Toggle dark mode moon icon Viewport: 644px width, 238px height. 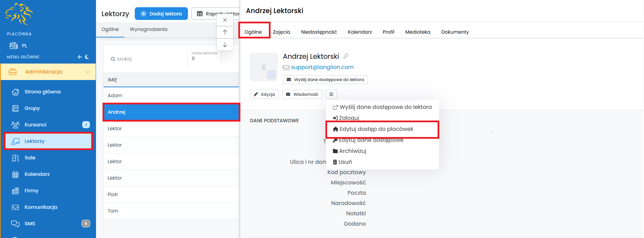(87, 57)
